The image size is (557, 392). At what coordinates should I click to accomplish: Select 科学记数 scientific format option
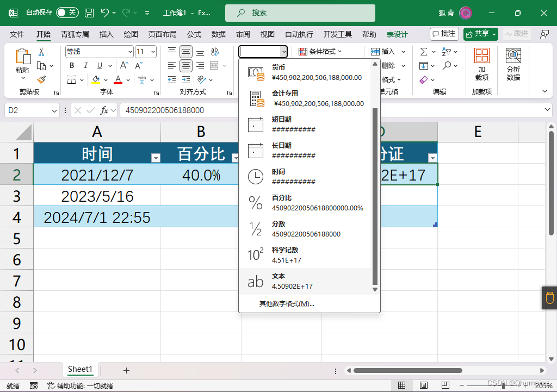305,255
